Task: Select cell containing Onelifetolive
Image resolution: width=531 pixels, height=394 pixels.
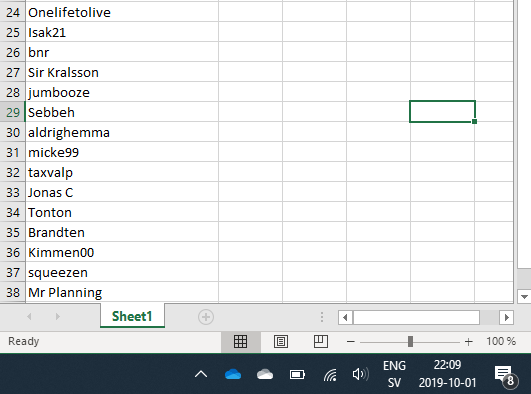Action: 122,12
